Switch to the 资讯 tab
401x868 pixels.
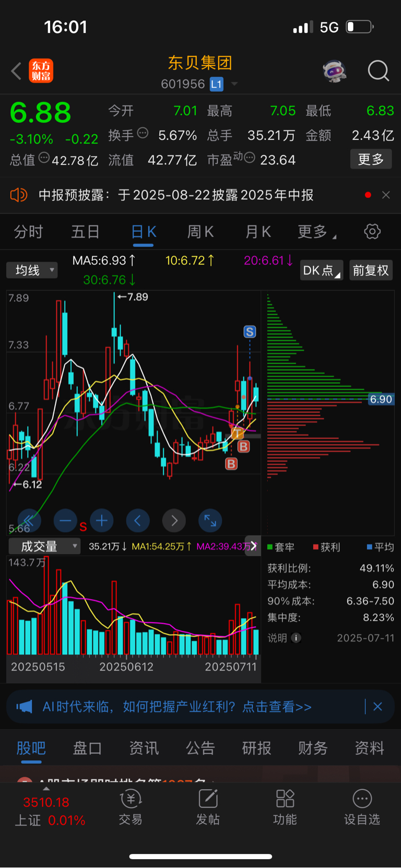(x=144, y=748)
